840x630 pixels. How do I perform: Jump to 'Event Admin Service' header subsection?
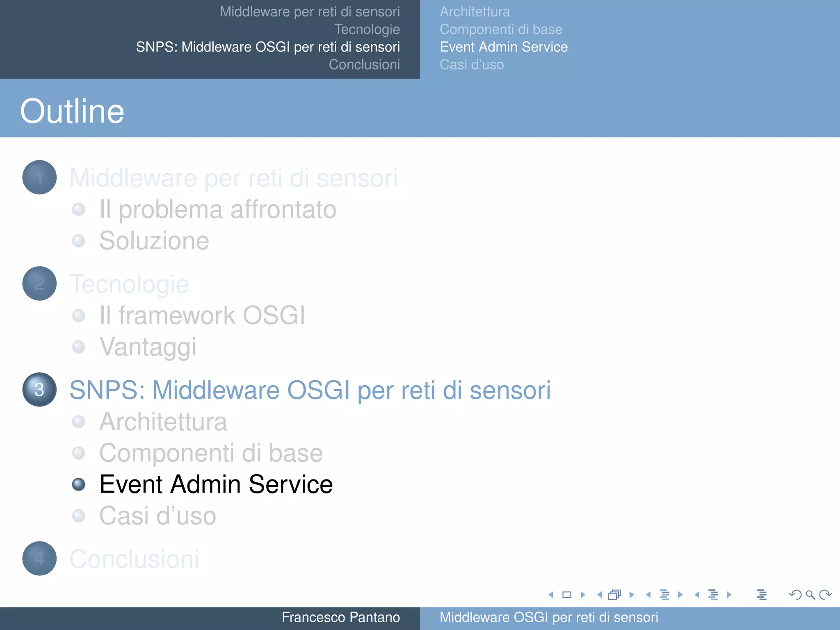click(x=504, y=47)
